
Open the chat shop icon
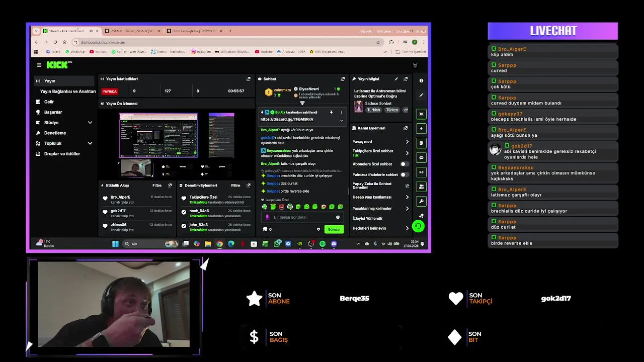[x=265, y=229]
